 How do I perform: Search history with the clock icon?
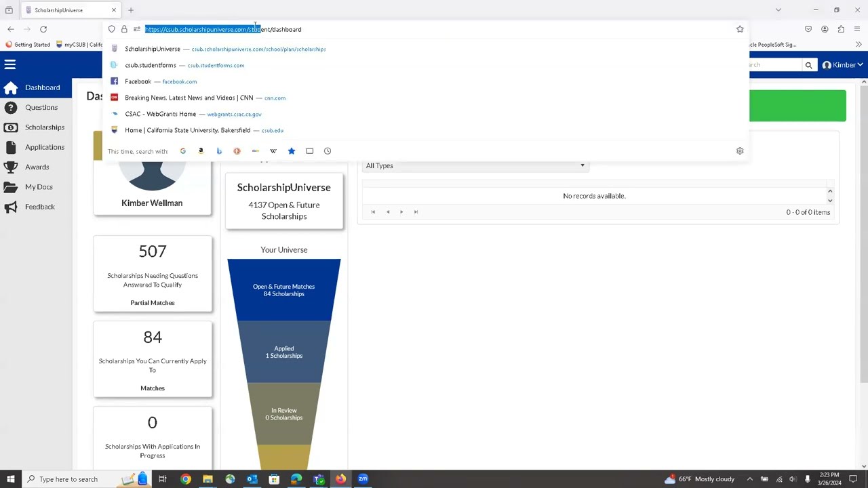click(x=328, y=151)
